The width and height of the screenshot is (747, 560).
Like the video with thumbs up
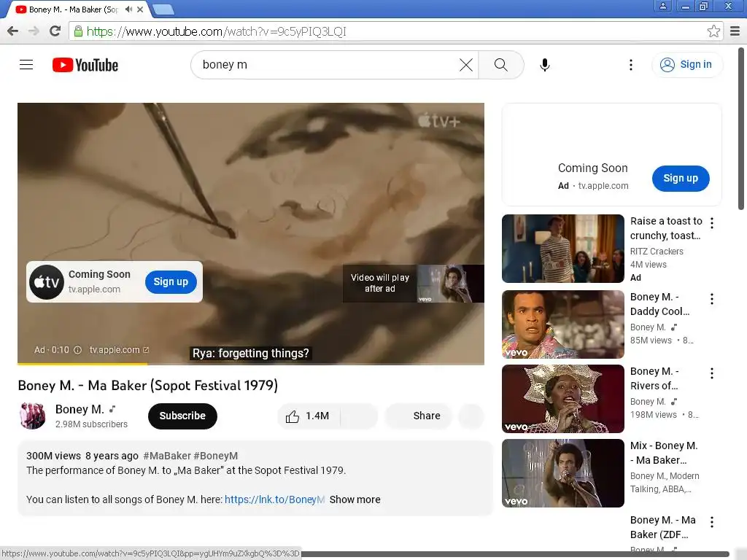pyautogui.click(x=308, y=416)
